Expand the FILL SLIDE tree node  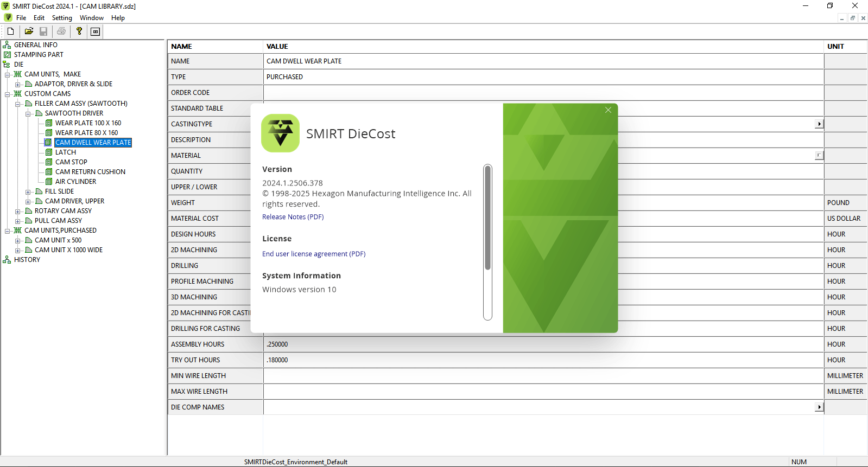click(x=28, y=191)
